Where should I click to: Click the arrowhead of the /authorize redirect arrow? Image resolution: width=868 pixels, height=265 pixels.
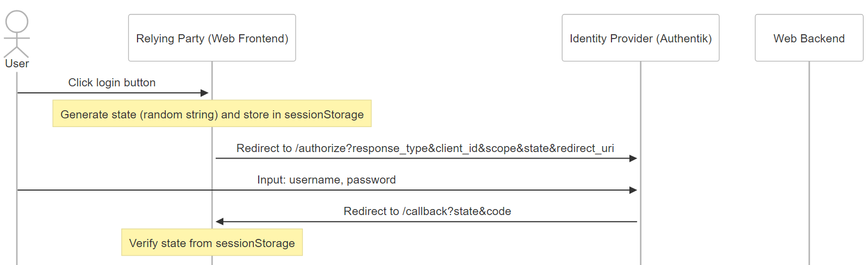click(x=633, y=159)
